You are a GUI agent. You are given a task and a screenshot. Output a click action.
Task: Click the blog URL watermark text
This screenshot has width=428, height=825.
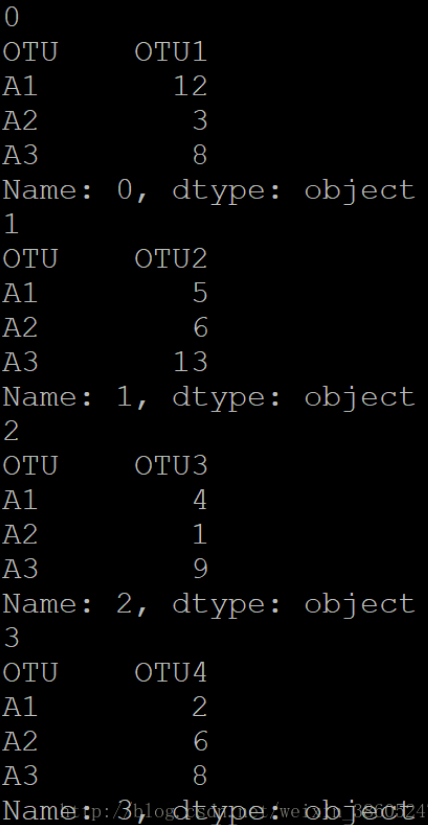[x=244, y=810]
